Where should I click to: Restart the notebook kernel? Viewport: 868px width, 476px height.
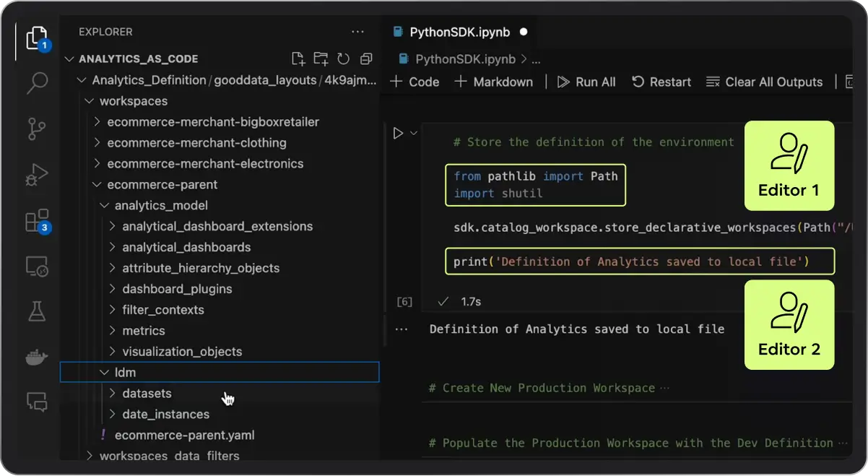coord(661,82)
